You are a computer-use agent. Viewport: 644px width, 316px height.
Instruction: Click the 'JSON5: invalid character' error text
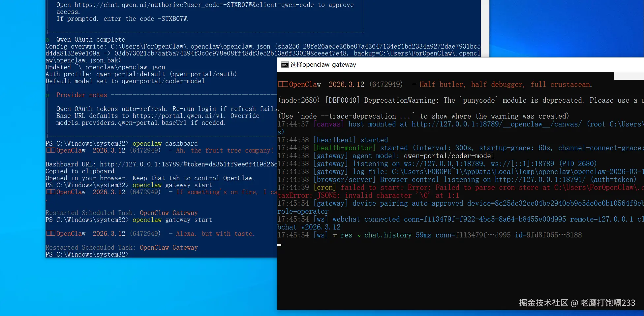coord(388,195)
